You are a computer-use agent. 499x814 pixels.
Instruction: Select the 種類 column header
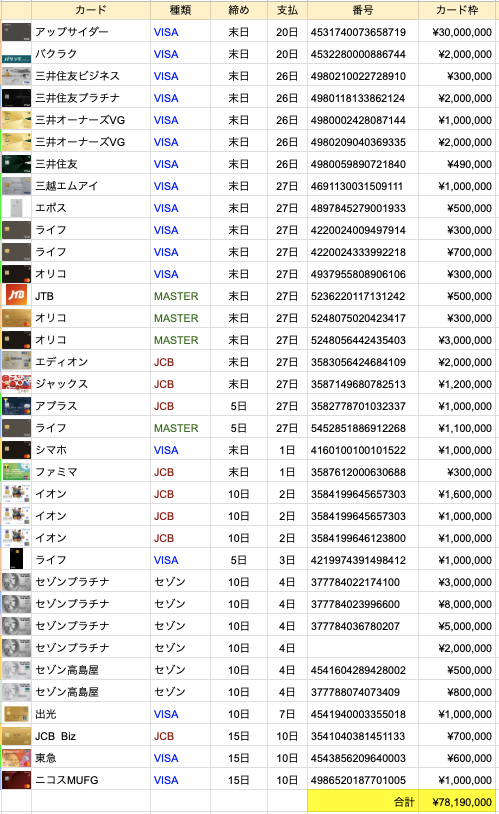click(x=181, y=10)
